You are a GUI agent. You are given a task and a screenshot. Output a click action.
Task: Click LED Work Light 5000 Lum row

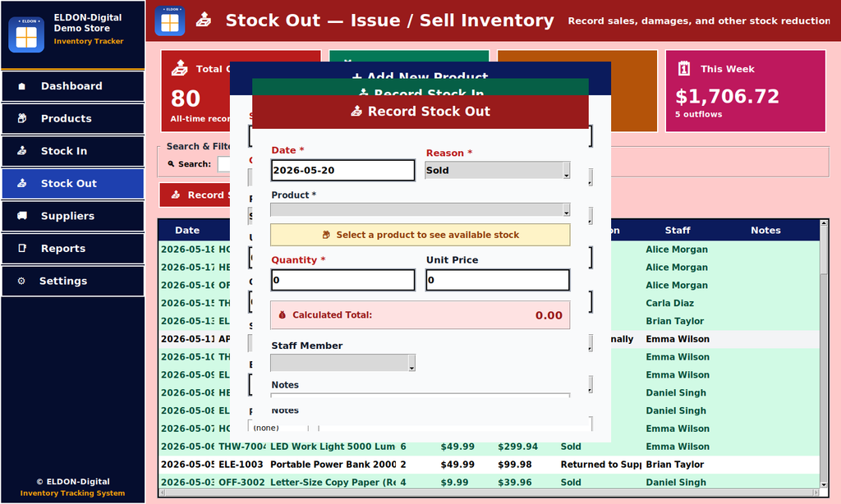[489, 447]
